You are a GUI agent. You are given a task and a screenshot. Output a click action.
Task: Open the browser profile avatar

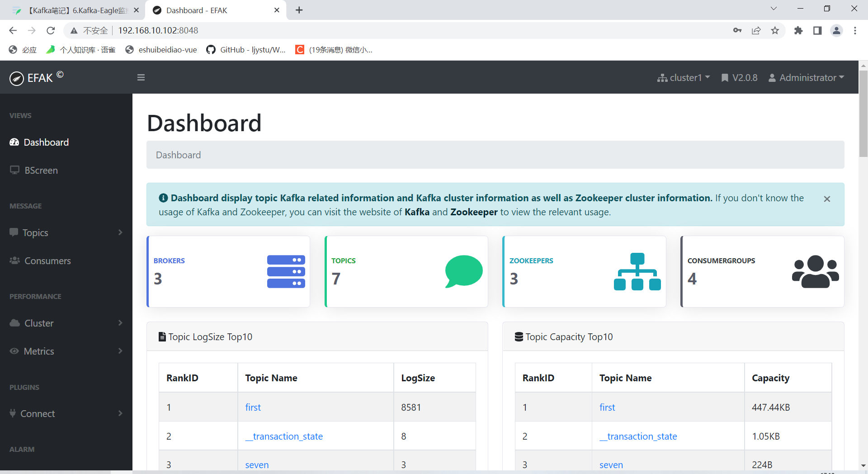pyautogui.click(x=837, y=31)
